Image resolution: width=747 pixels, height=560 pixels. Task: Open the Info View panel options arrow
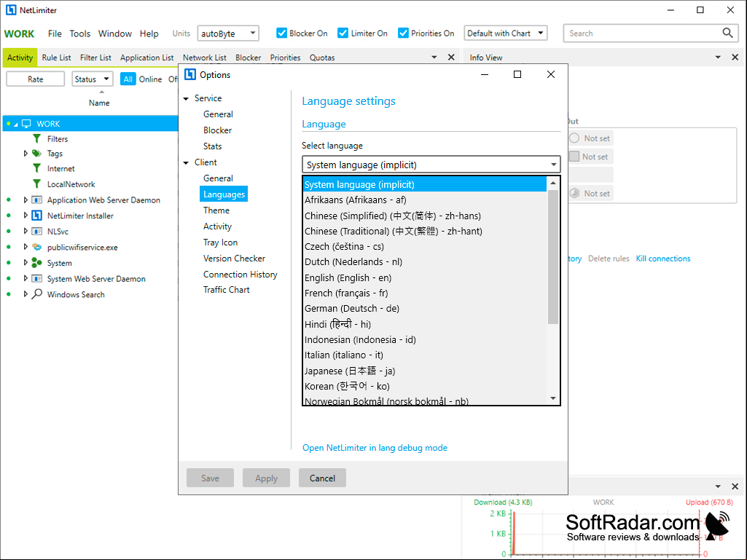click(x=718, y=57)
